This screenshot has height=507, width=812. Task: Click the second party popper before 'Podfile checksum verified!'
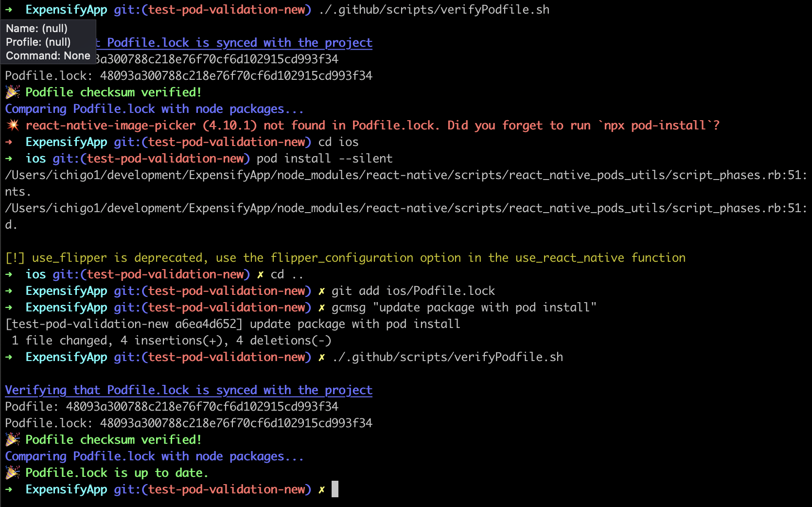pos(13,439)
